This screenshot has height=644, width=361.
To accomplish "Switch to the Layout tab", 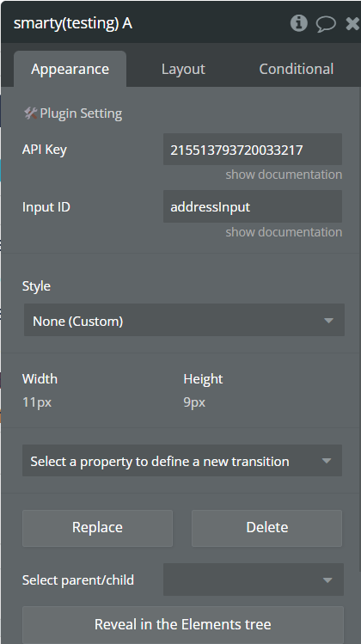I will (x=183, y=69).
